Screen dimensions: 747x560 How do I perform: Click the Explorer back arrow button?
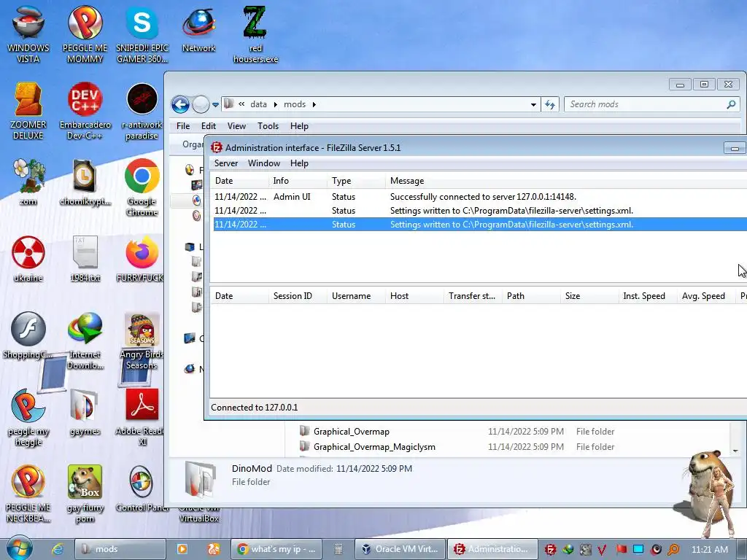[181, 104]
